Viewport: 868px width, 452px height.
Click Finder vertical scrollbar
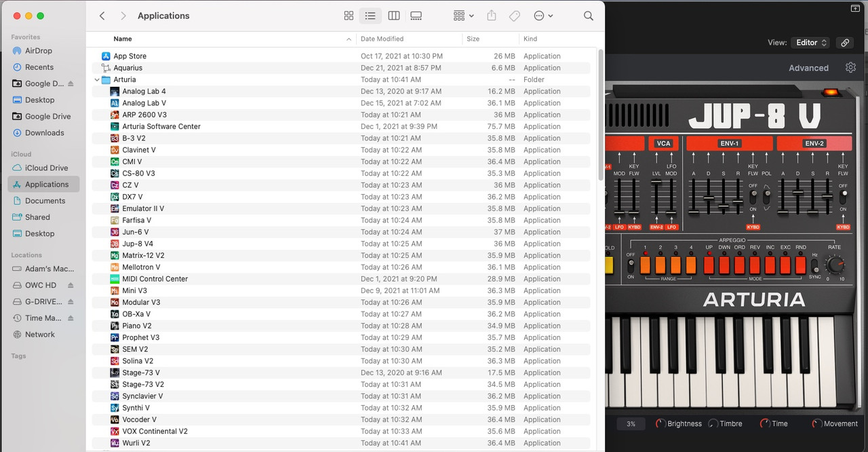pyautogui.click(x=600, y=114)
